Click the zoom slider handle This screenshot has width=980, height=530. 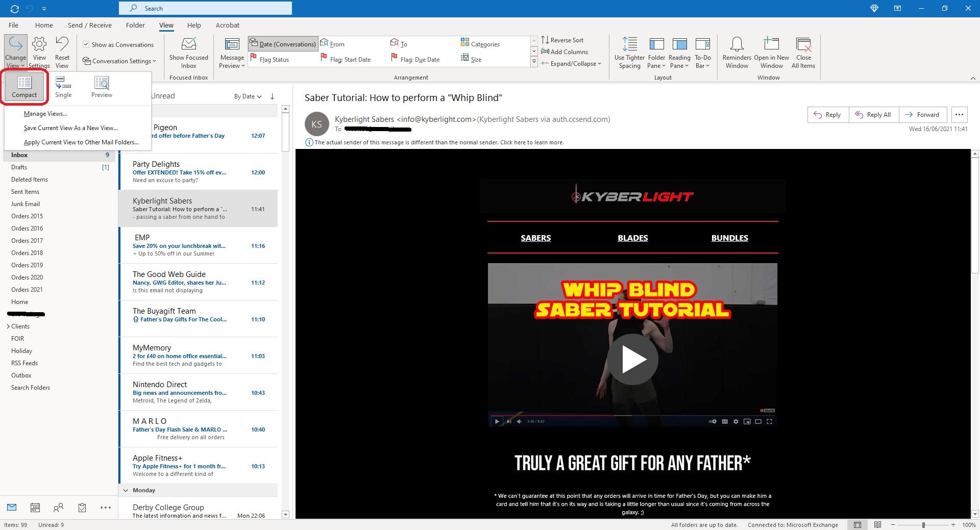tap(923, 525)
